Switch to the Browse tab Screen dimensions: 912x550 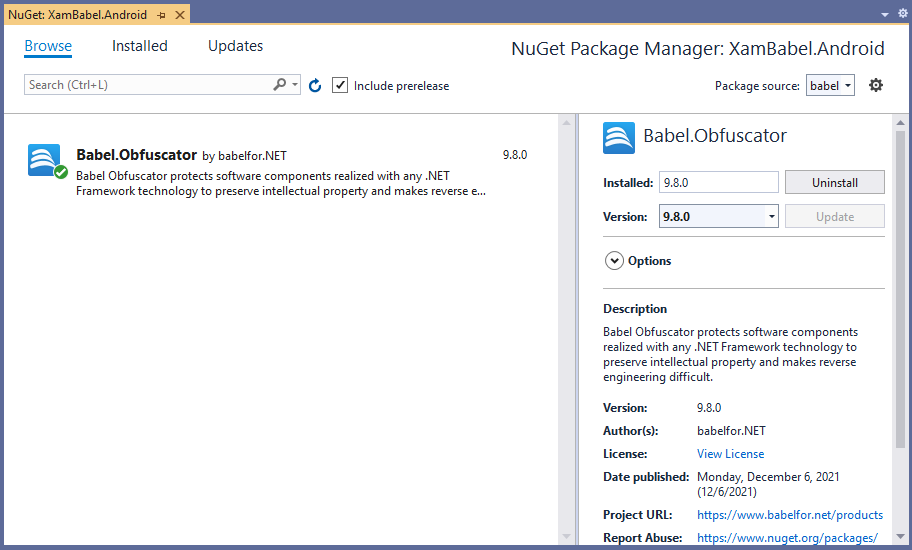click(48, 46)
